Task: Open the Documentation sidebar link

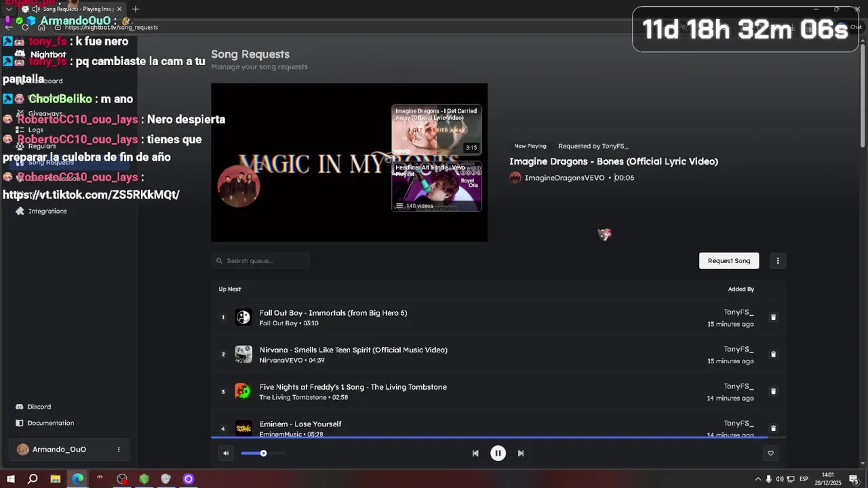Action: [x=45, y=423]
